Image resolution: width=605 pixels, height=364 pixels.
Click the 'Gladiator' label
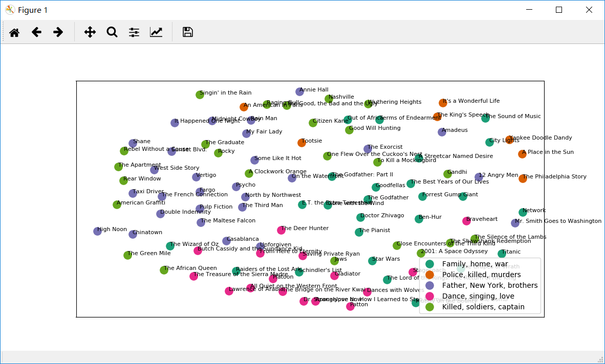tap(347, 274)
